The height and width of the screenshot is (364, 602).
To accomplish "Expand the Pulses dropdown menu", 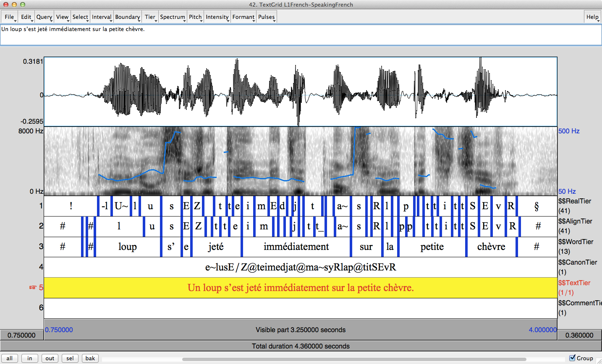I will pyautogui.click(x=267, y=17).
